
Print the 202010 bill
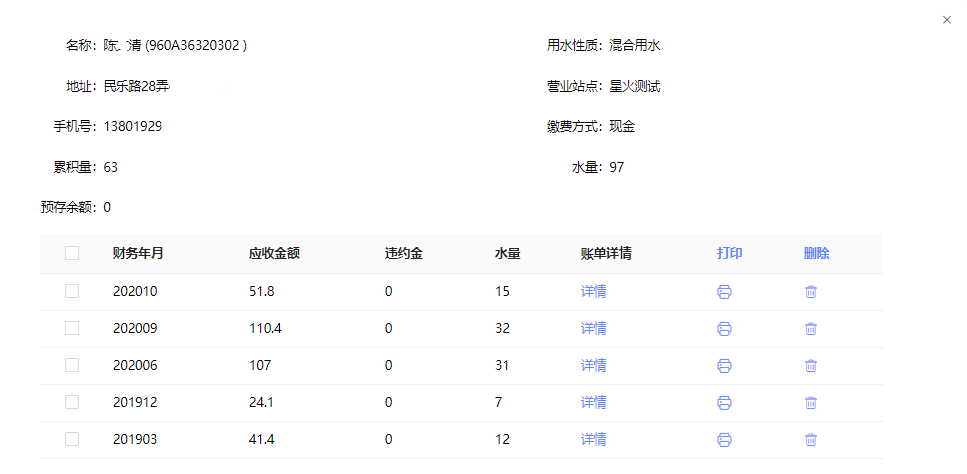[x=724, y=292]
